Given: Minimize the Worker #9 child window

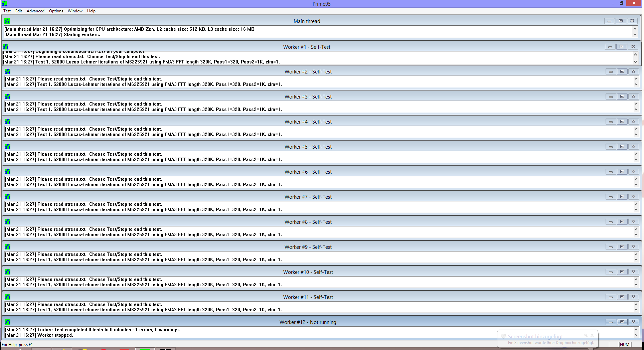Looking at the screenshot, I should pos(611,247).
